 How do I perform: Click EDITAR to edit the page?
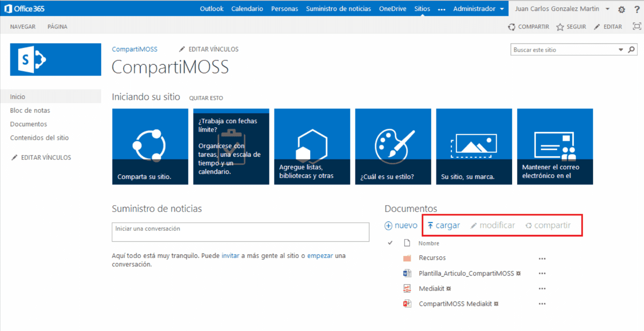click(x=608, y=27)
